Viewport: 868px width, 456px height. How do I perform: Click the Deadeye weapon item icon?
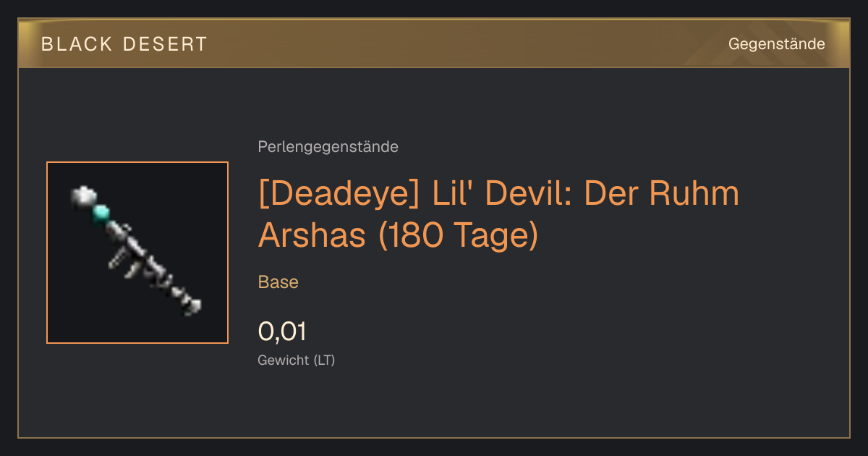tap(137, 250)
